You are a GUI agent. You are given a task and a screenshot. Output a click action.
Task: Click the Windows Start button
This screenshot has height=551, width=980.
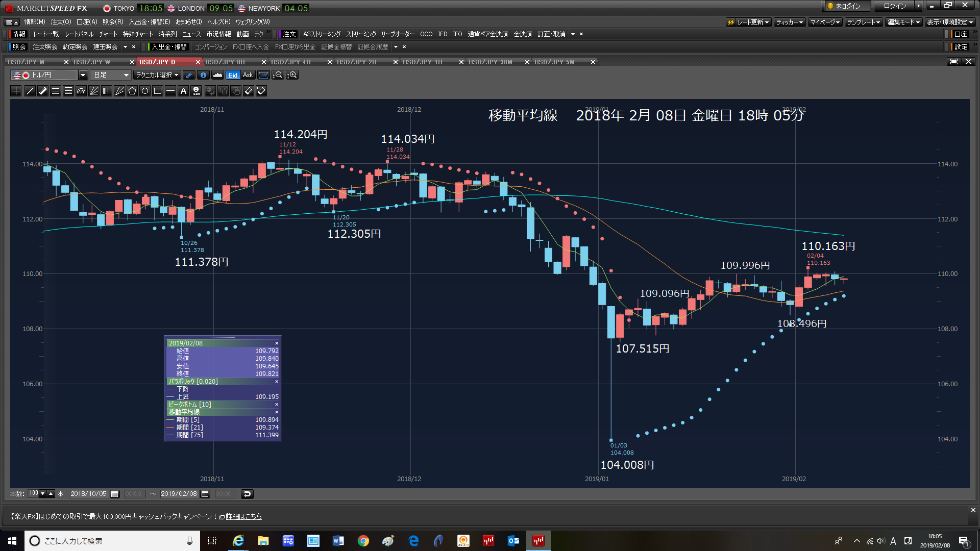12,541
